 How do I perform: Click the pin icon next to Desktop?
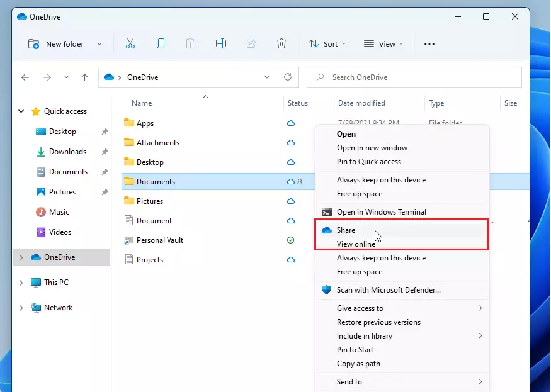point(105,132)
